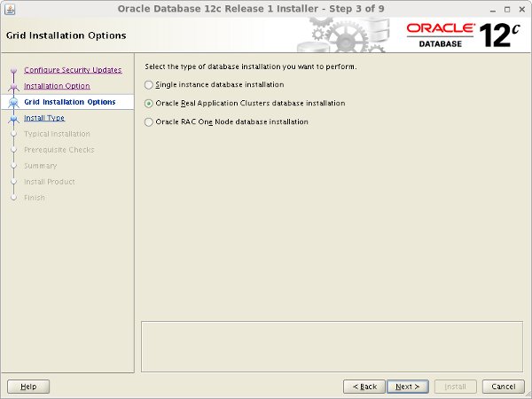Click the Help button
This screenshot has width=532, height=399.
(x=28, y=387)
